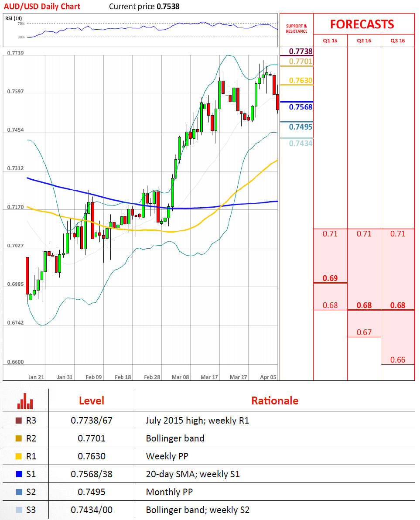Screen dimensions: 420x520
Task: Click the 0.7738 resistance level label
Action: tap(300, 51)
